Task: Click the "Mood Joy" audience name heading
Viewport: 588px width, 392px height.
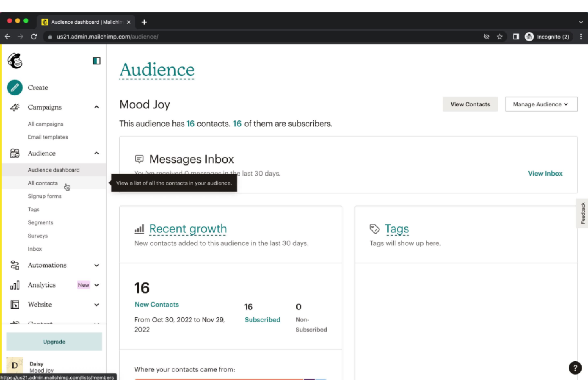Action: [x=145, y=104]
